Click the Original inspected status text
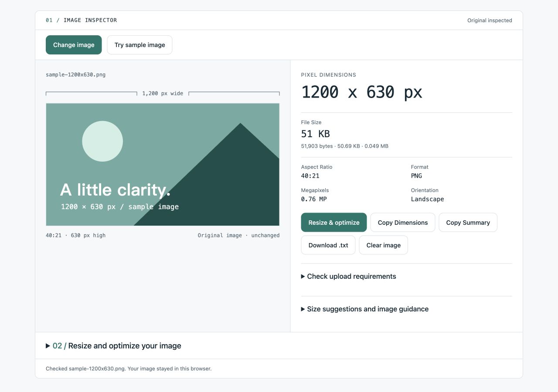 pos(490,20)
